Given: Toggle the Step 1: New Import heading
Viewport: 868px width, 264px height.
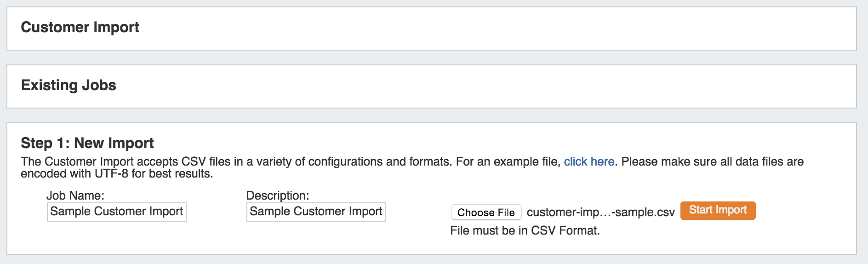Looking at the screenshot, I should [x=87, y=143].
